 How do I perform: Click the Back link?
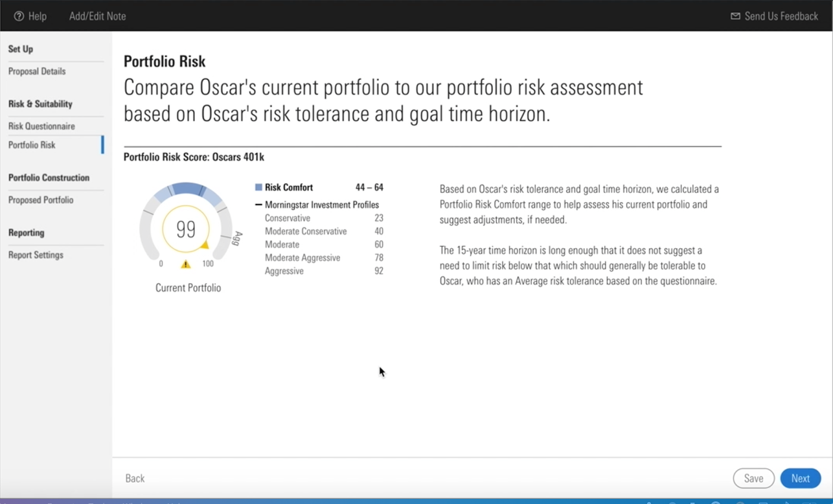(x=135, y=478)
